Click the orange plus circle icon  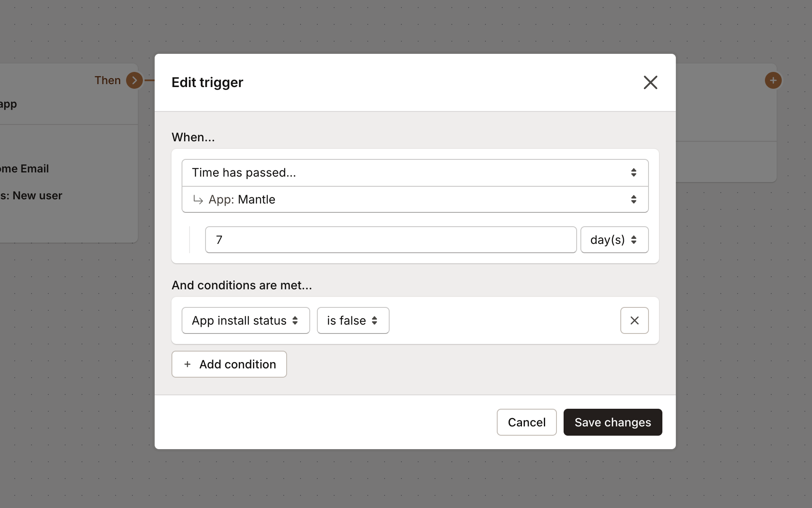click(773, 80)
